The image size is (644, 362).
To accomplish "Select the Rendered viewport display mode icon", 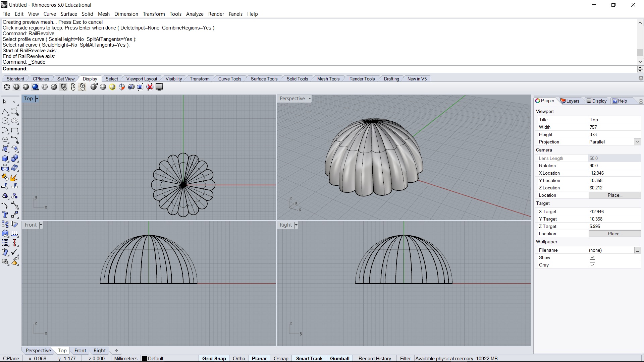I will coord(35,87).
